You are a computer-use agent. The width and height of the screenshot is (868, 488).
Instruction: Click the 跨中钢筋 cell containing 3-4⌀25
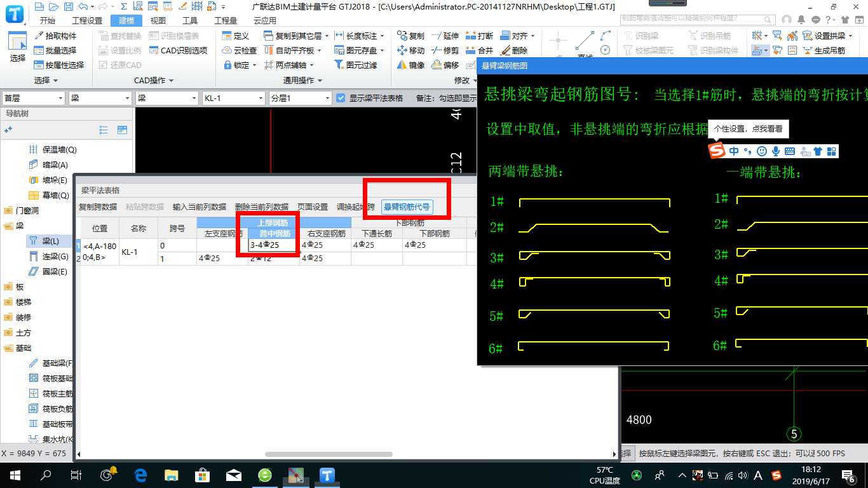pyautogui.click(x=273, y=245)
